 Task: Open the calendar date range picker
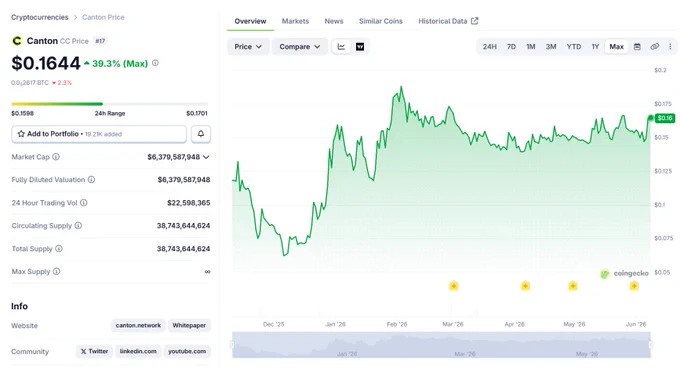coord(637,46)
